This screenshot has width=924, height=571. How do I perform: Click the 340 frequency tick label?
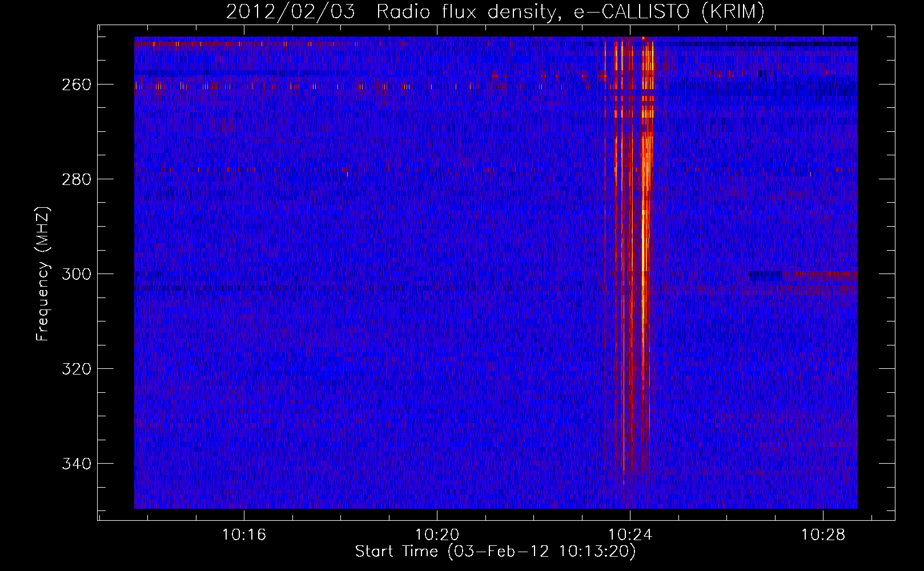(77, 464)
